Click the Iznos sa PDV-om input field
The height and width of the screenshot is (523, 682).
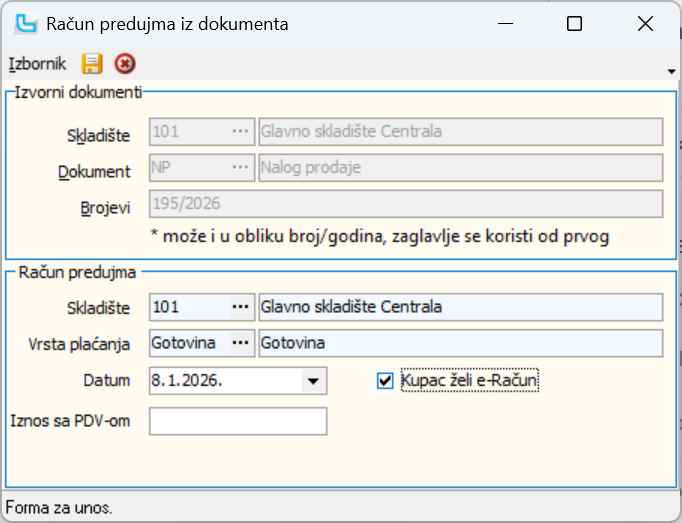[238, 421]
